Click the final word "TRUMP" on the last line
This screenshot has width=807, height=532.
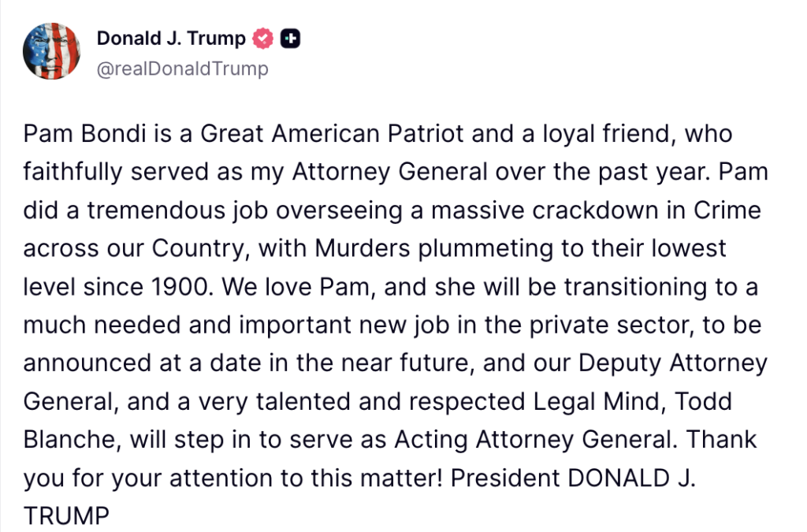coord(65,515)
